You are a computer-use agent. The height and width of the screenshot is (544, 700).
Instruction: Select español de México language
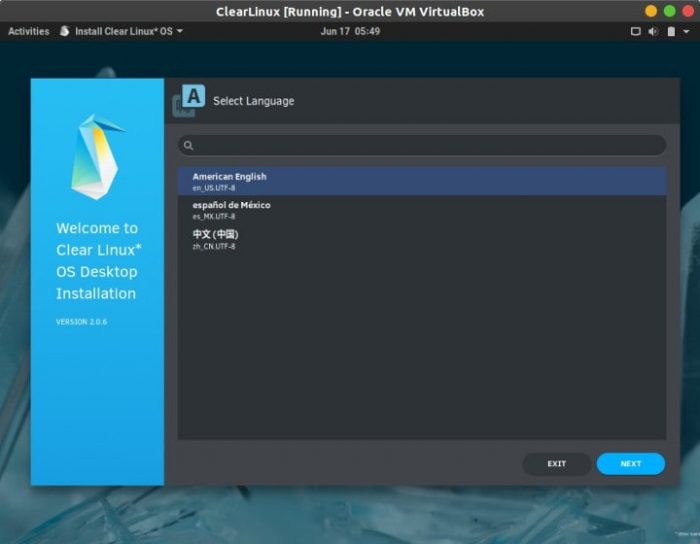click(422, 210)
